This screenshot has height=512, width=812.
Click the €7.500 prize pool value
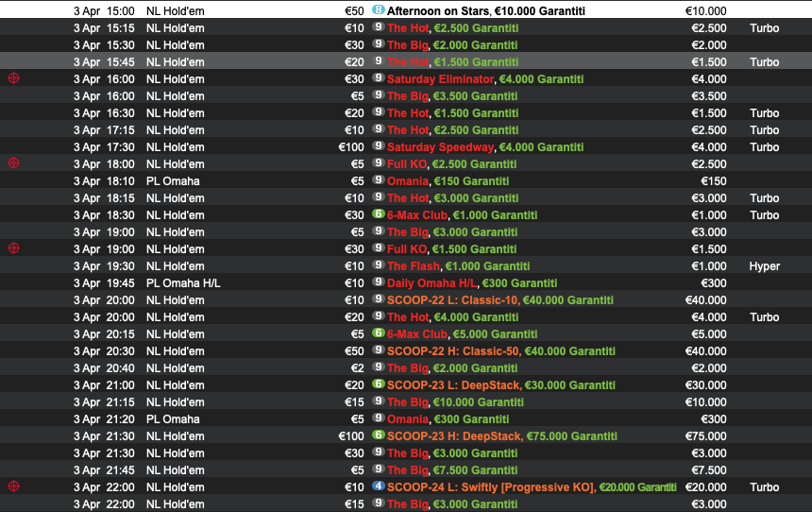click(x=709, y=470)
